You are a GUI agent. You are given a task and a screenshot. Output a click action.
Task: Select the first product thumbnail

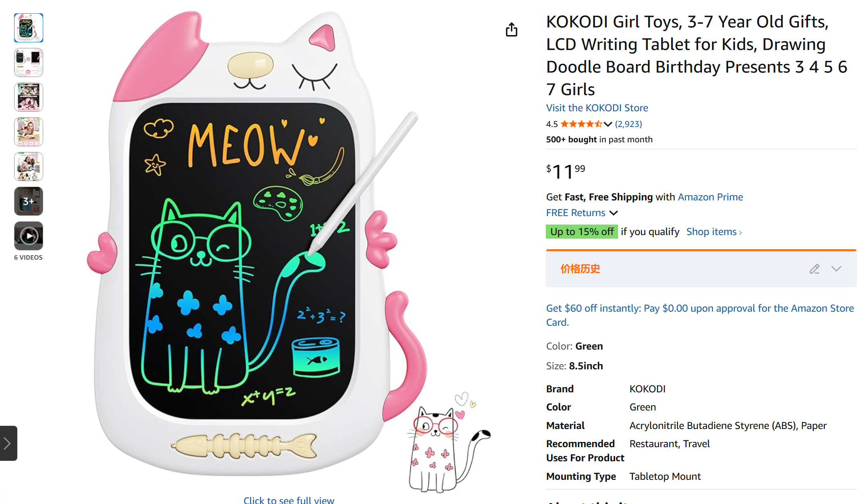point(29,28)
